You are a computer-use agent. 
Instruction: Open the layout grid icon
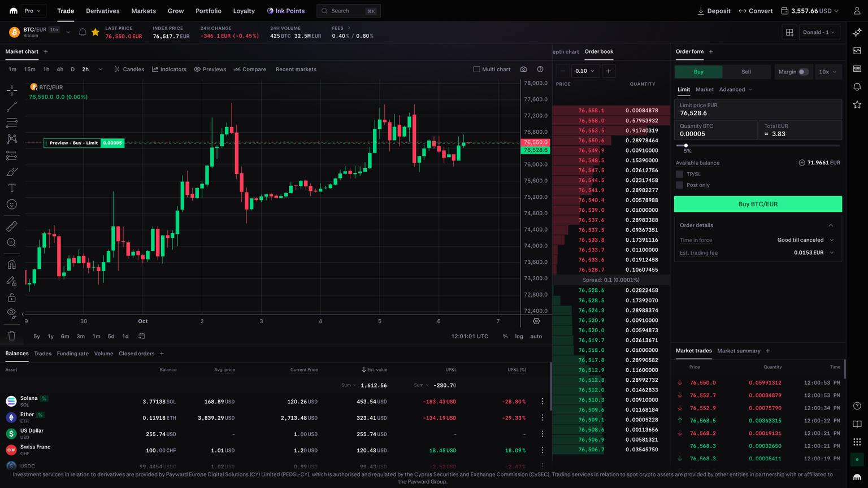(x=789, y=32)
